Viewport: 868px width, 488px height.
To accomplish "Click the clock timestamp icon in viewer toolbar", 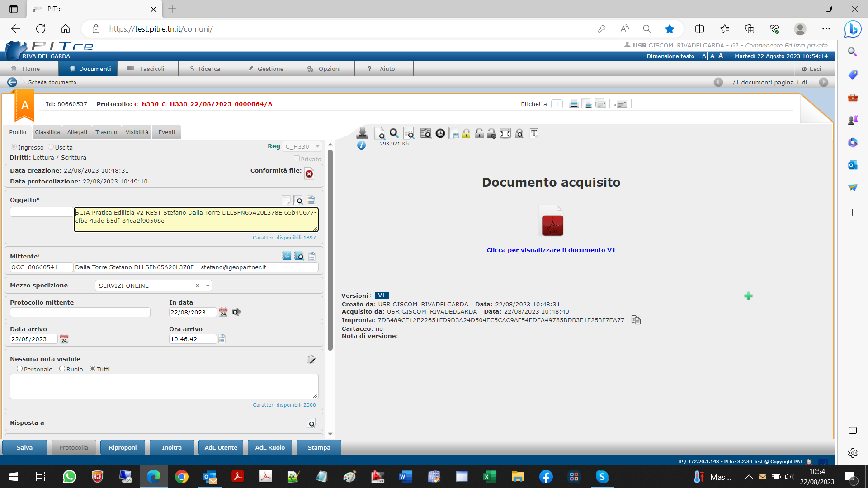I will pos(440,133).
